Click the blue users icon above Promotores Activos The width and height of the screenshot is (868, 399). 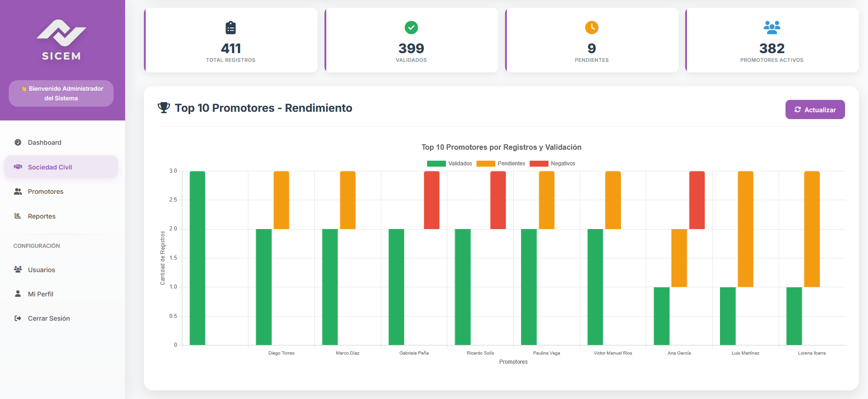pos(772,27)
